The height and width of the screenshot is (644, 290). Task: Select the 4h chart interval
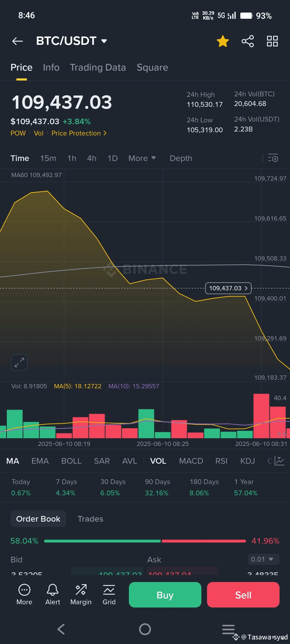92,158
